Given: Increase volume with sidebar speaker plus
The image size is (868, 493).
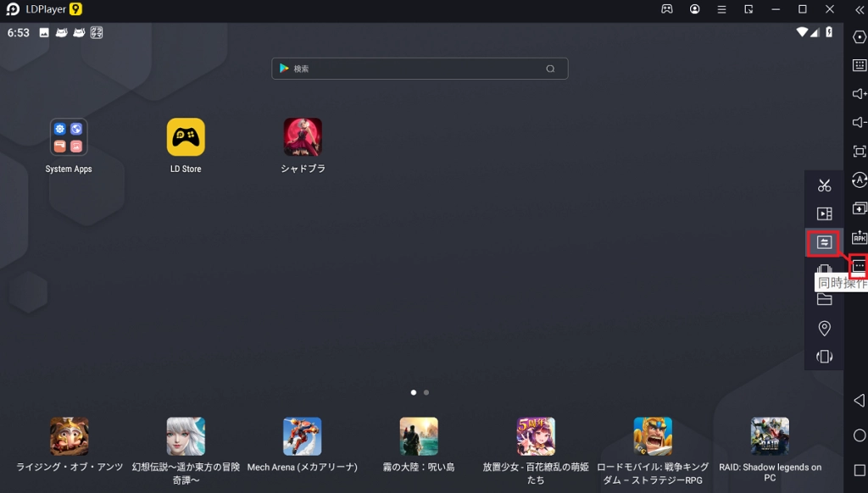Looking at the screenshot, I should point(860,93).
